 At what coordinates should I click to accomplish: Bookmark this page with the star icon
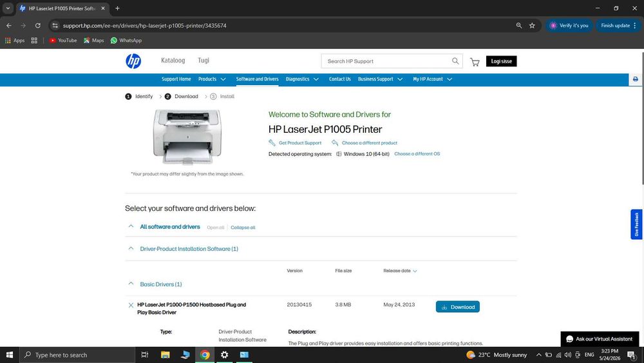[x=532, y=26]
